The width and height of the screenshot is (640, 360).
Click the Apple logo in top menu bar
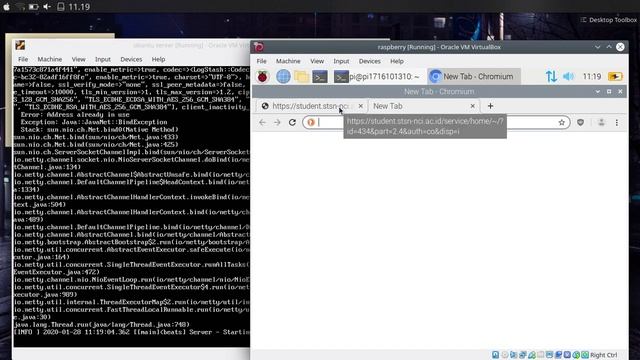pyautogui.click(x=7, y=7)
